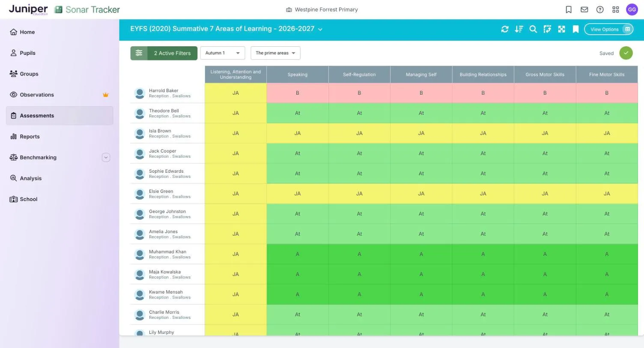The height and width of the screenshot is (348, 644).
Task: Click Muhammad Khan's avatar icon
Action: click(140, 254)
